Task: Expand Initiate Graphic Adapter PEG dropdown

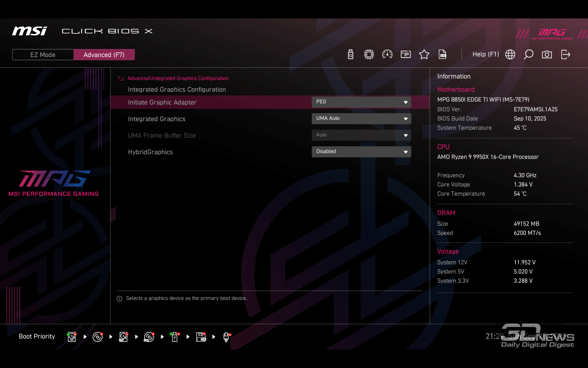Action: (361, 102)
